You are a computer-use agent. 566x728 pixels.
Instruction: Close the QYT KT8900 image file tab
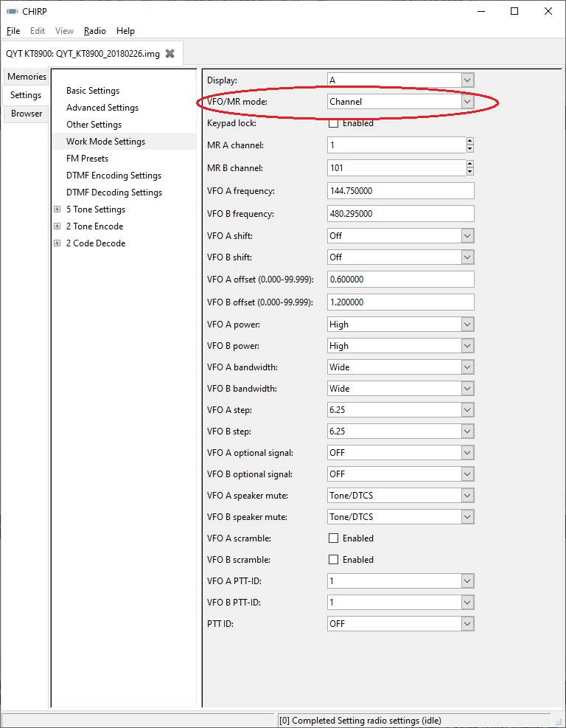tap(170, 54)
